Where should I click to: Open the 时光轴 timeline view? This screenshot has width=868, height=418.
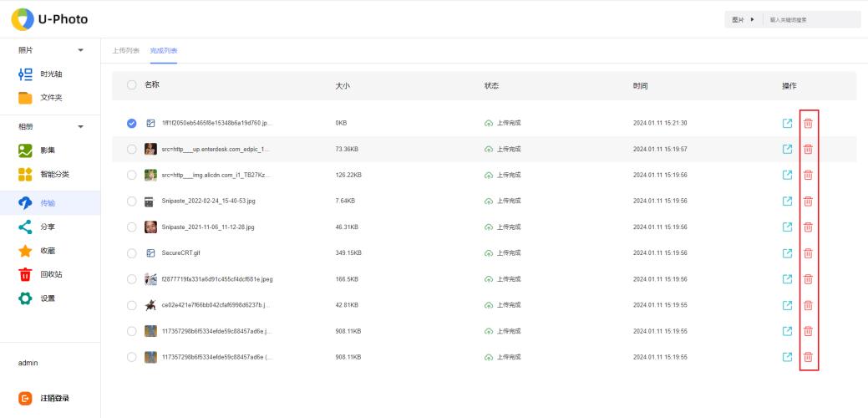click(50, 74)
